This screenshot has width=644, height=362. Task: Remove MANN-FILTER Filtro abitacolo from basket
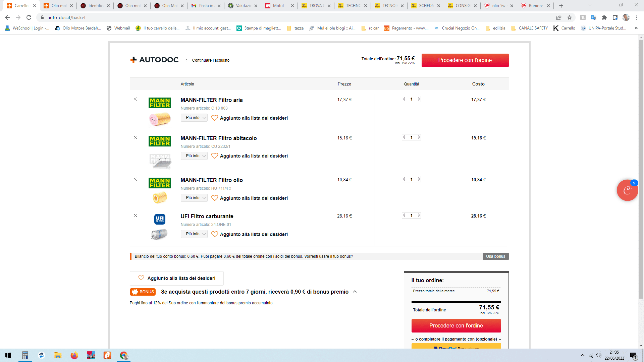click(x=135, y=137)
